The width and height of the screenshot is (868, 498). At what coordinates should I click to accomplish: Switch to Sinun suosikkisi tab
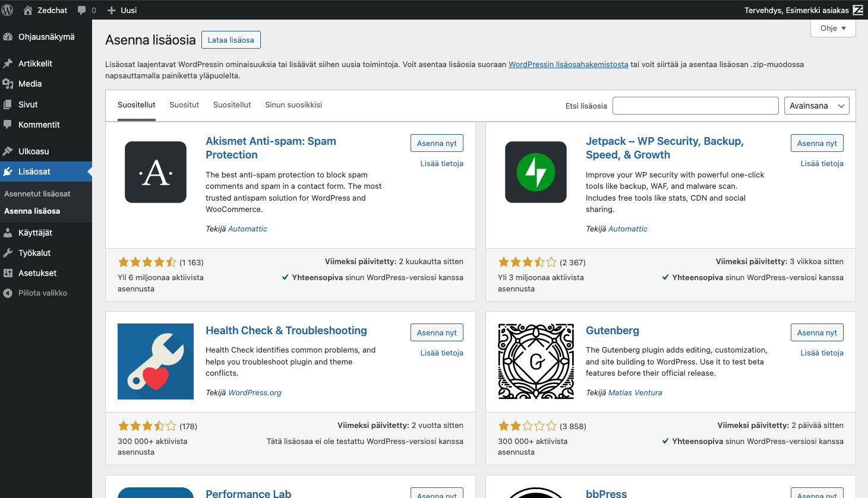coord(293,105)
